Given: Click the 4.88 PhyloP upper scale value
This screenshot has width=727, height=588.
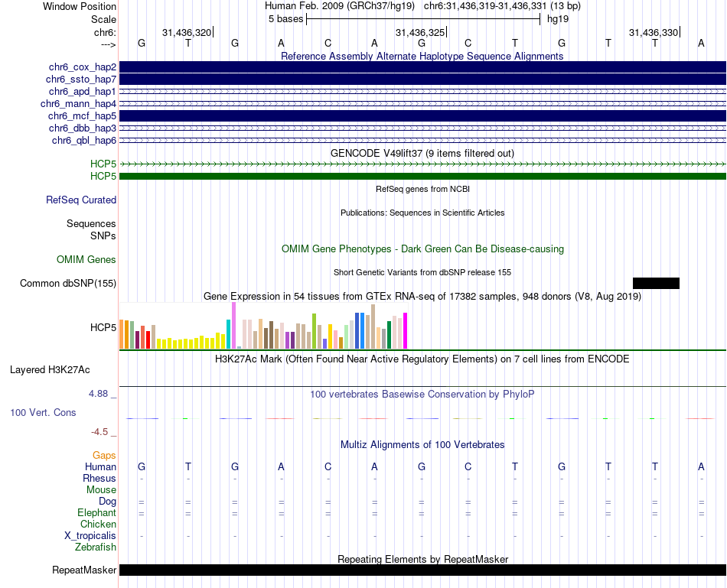Looking at the screenshot, I should coord(98,393).
